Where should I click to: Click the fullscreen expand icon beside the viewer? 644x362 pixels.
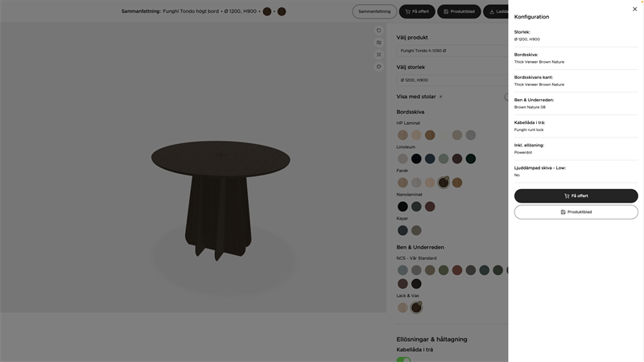coord(379,55)
